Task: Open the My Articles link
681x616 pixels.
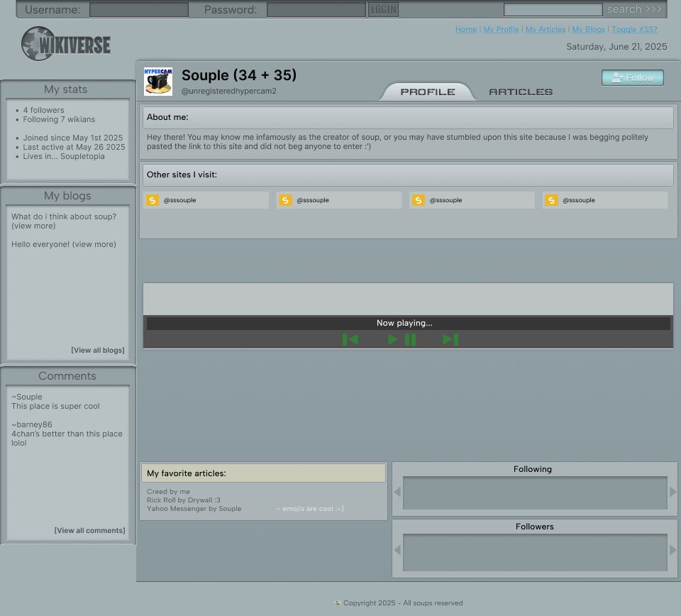Action: pos(546,29)
